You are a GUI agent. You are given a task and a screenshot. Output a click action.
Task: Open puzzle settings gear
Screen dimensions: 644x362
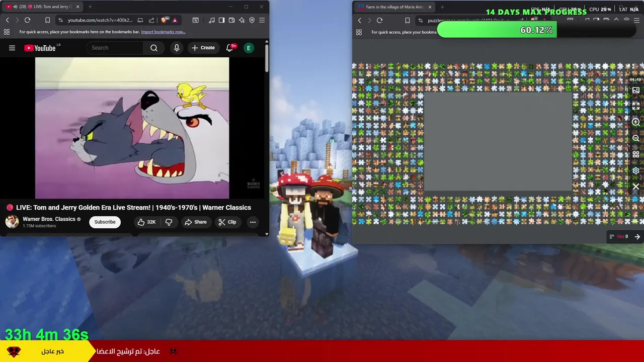click(x=636, y=170)
